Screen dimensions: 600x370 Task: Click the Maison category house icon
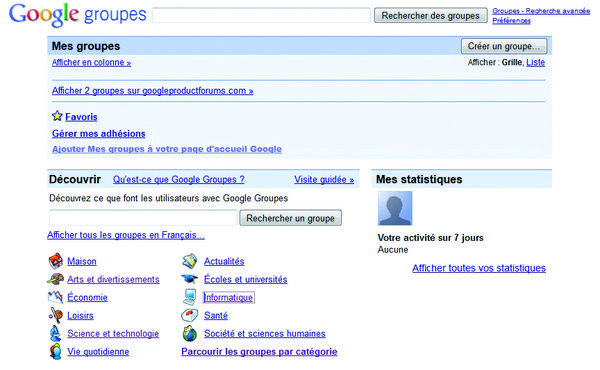(x=56, y=261)
